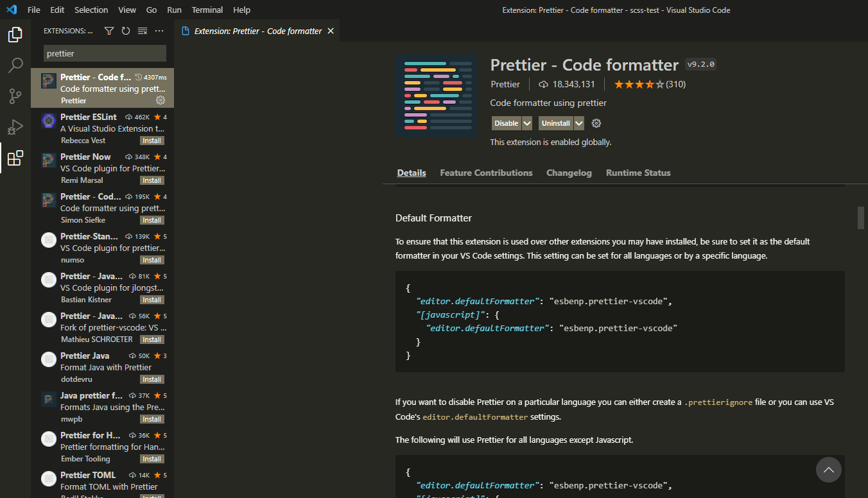This screenshot has height=498, width=868.
Task: Open the Go menu
Action: click(x=152, y=10)
